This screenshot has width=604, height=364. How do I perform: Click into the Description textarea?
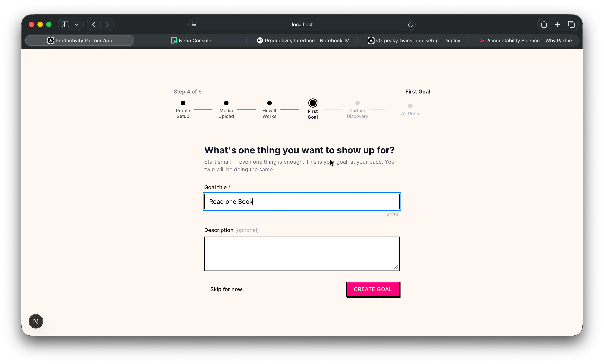coord(302,254)
